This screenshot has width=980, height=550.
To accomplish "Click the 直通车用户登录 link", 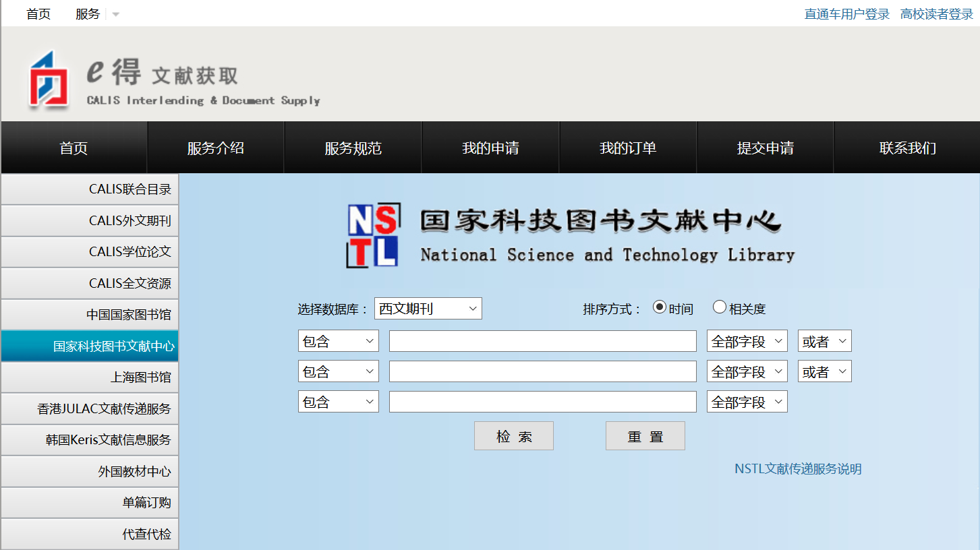I will point(846,14).
